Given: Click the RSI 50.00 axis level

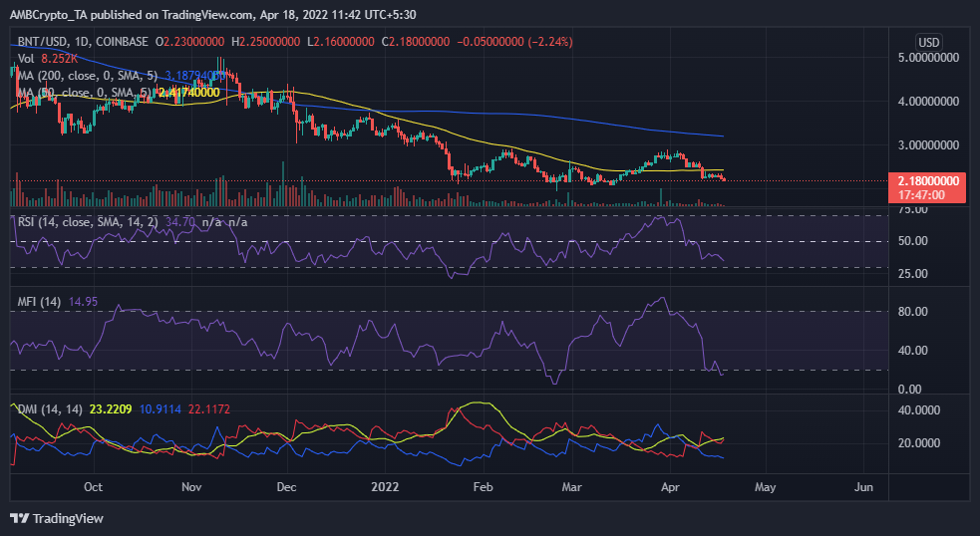Looking at the screenshot, I should (x=912, y=241).
